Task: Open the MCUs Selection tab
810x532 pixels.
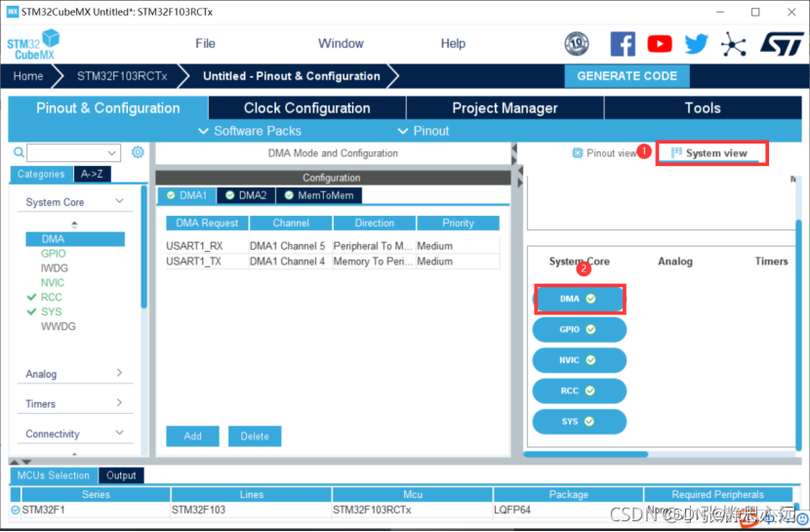Action: 54,475
